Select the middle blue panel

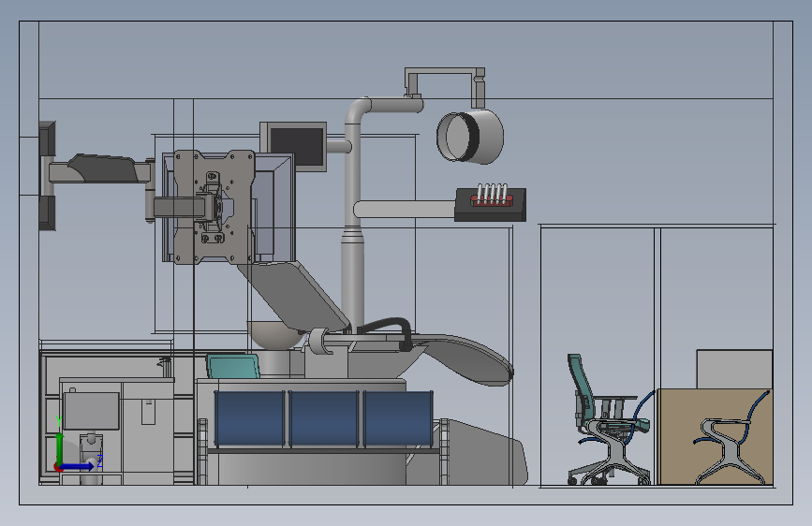coord(324,418)
